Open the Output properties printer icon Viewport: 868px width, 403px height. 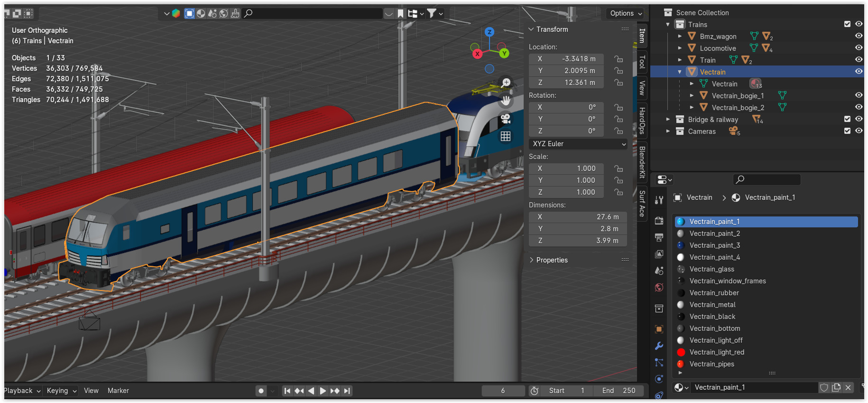pyautogui.click(x=659, y=237)
